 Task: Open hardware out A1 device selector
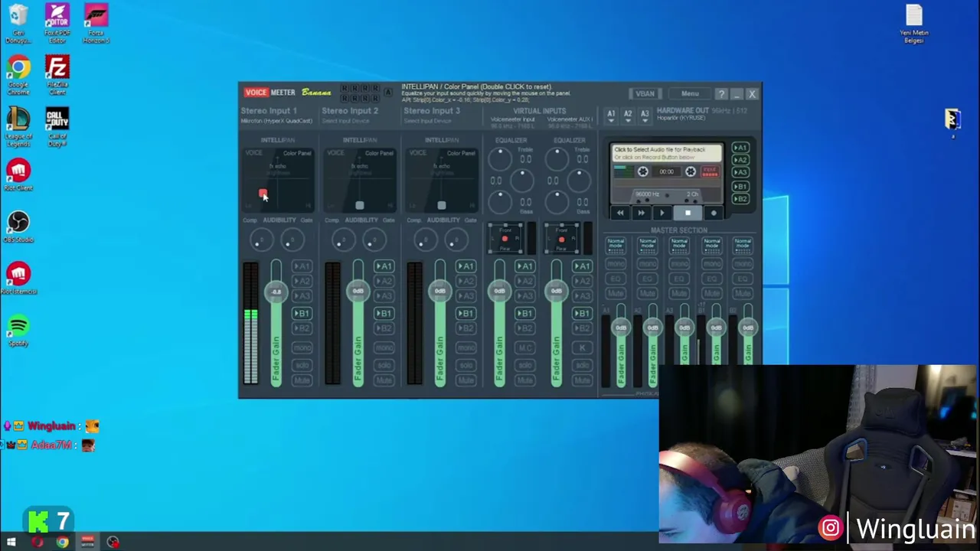tap(611, 115)
